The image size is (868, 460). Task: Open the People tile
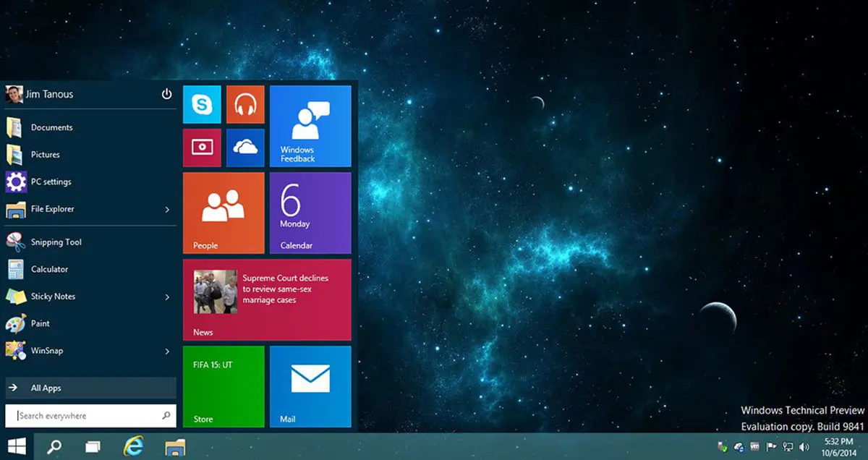tap(224, 213)
